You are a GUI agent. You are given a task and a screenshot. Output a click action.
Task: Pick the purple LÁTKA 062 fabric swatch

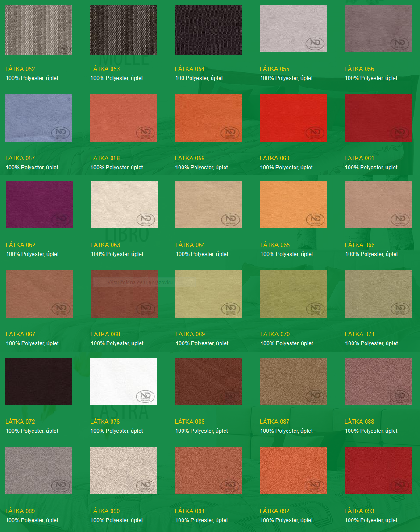[39, 205]
